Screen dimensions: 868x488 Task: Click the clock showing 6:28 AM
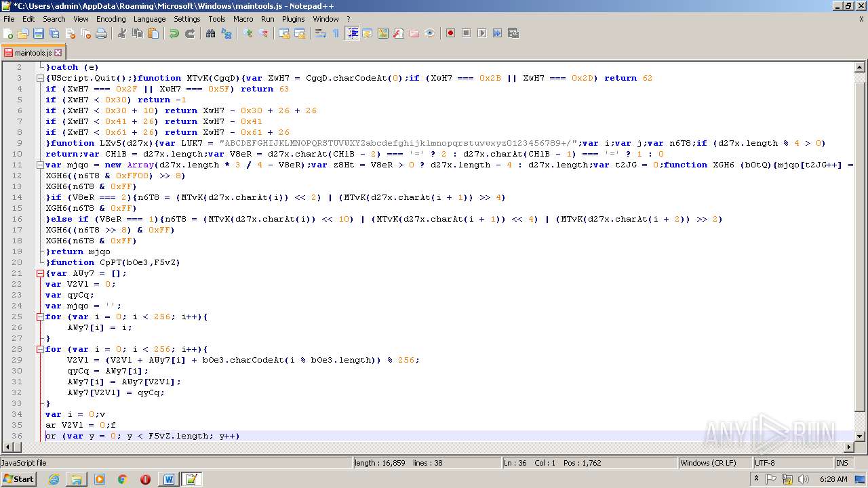833,479
